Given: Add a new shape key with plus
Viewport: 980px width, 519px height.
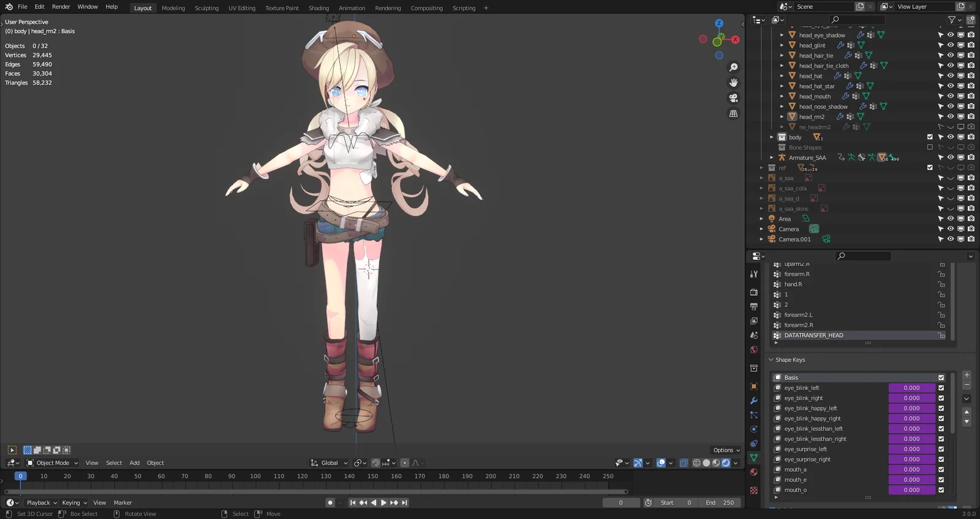Looking at the screenshot, I should point(967,375).
